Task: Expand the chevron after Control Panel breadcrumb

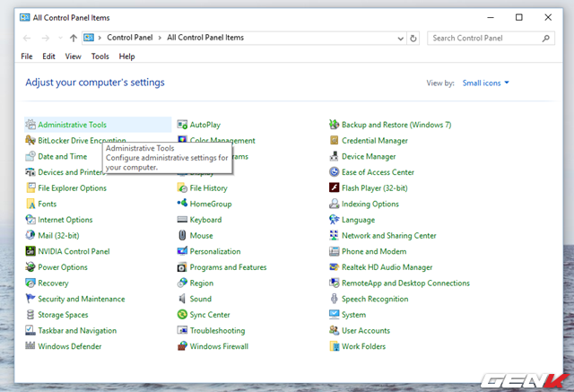Action: tap(160, 38)
